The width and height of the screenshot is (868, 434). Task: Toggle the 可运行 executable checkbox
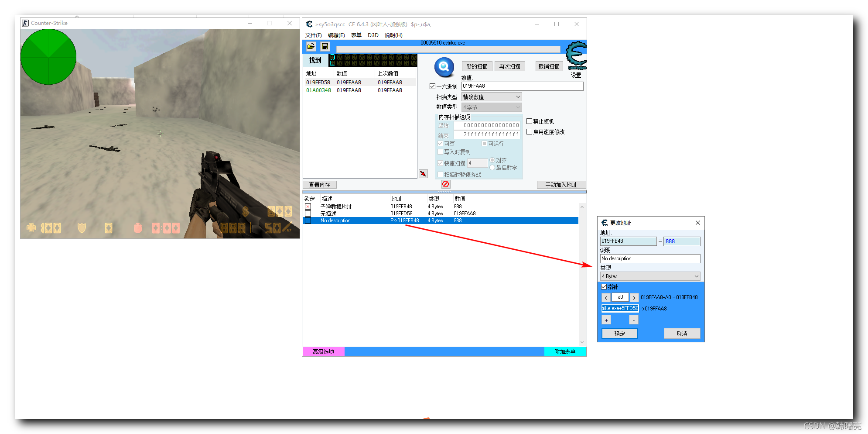click(484, 144)
